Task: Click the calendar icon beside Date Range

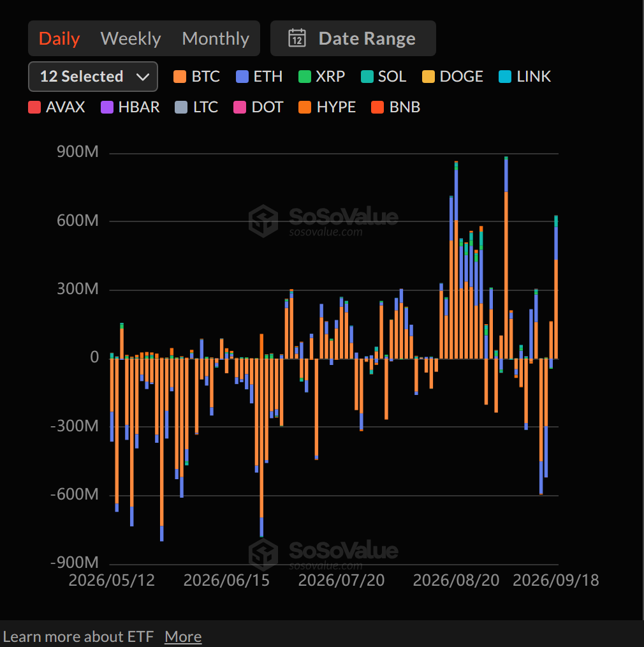Action: coord(297,38)
